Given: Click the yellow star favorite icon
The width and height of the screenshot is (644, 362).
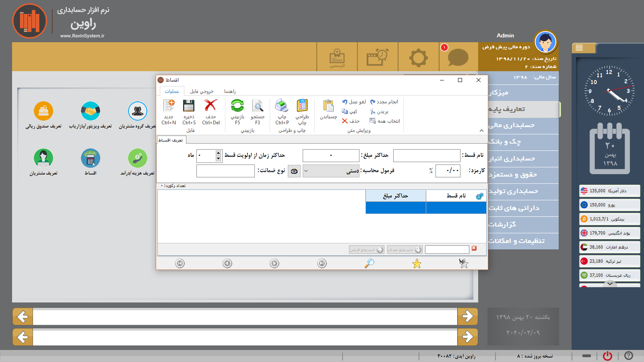Looking at the screenshot, I should (417, 263).
